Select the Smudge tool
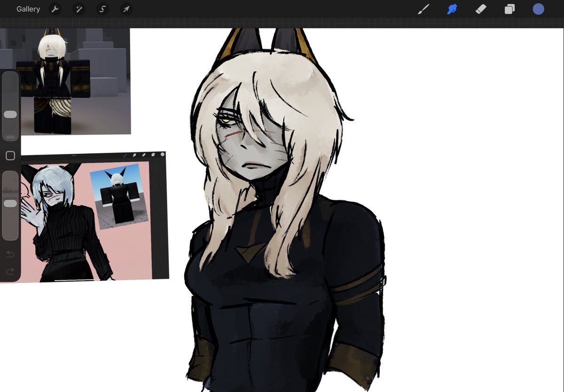 coord(452,9)
